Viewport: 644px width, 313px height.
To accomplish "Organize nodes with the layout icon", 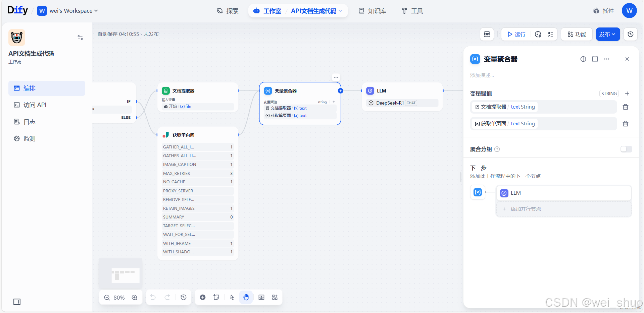I will 275,297.
